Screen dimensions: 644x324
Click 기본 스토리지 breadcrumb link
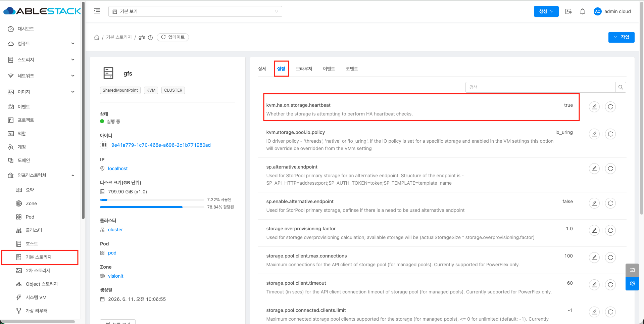tap(119, 37)
